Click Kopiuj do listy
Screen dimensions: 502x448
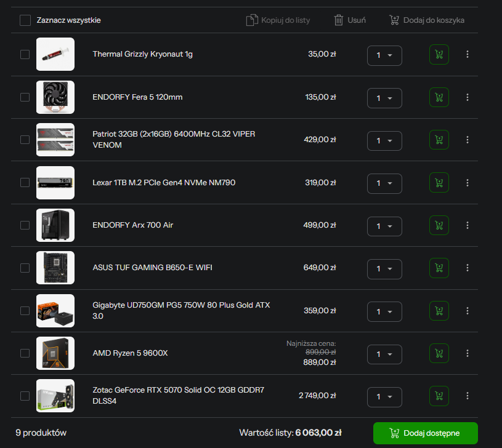click(278, 20)
